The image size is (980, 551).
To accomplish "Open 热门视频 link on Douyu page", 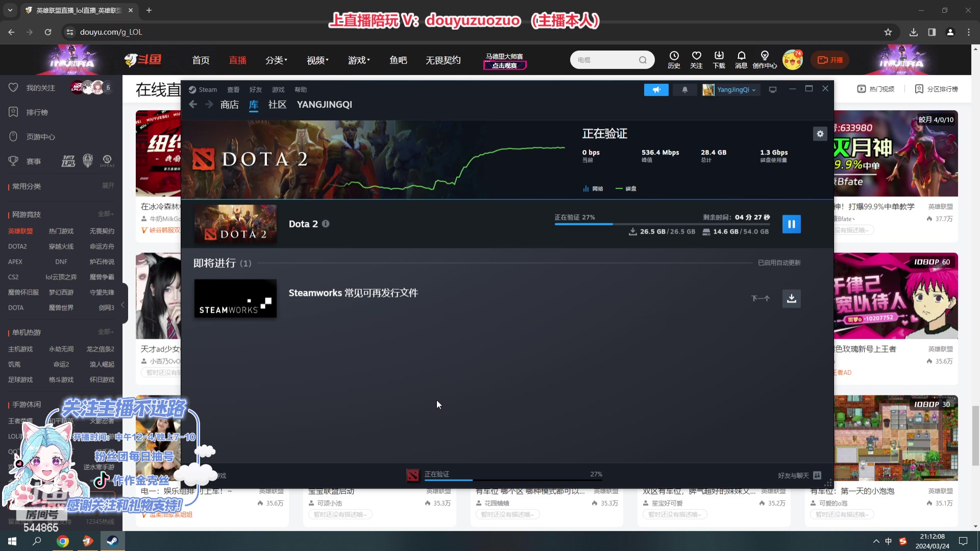I will 876,89.
